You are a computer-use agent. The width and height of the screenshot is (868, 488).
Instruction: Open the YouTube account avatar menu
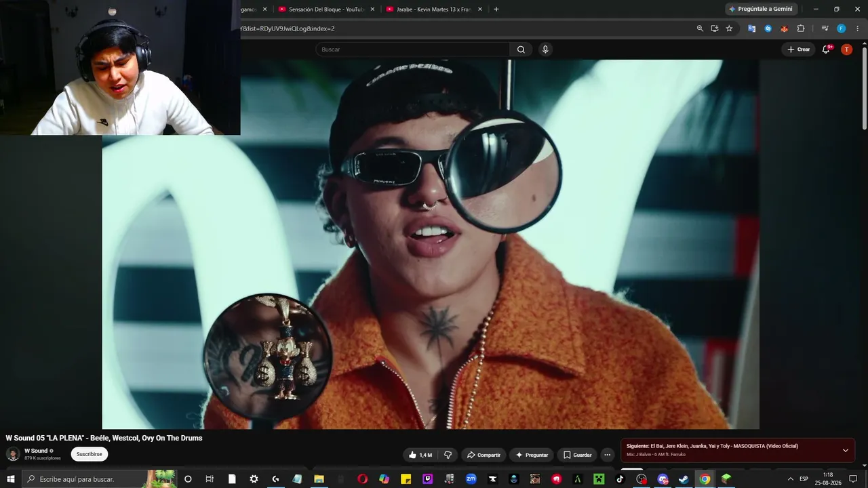point(846,49)
